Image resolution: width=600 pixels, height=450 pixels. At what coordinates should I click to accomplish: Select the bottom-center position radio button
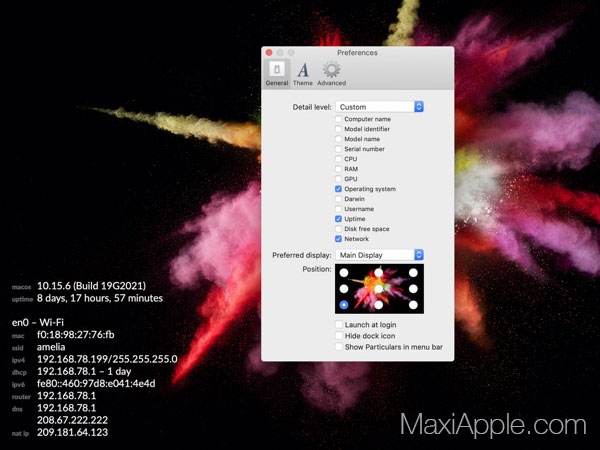378,305
